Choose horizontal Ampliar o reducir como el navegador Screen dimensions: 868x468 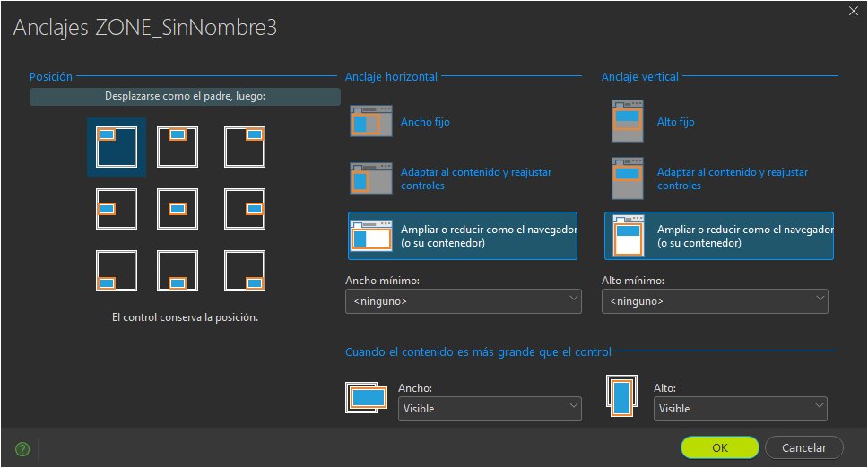coord(462,236)
